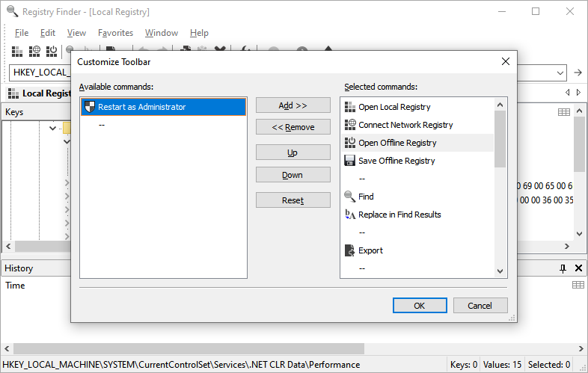The image size is (588, 373).
Task: Click the bottom horizontal scrollbar thumb
Action: 189,348
